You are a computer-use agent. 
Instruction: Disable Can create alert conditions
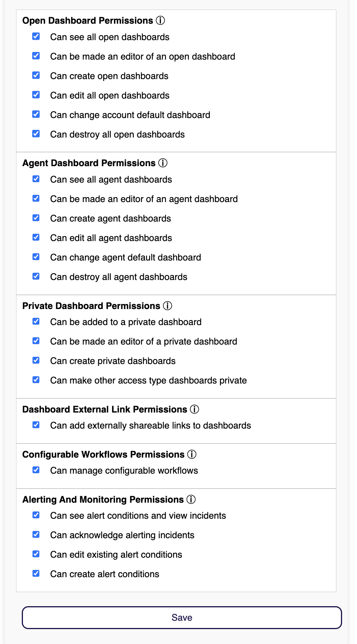click(36, 574)
